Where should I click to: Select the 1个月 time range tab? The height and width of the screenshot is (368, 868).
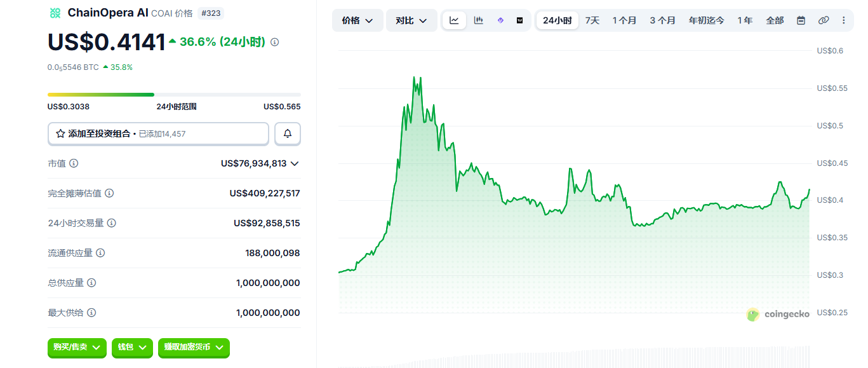coord(624,20)
